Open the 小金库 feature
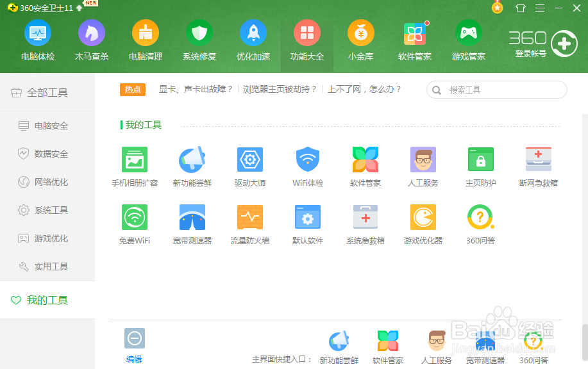588x369 pixels. tap(360, 40)
